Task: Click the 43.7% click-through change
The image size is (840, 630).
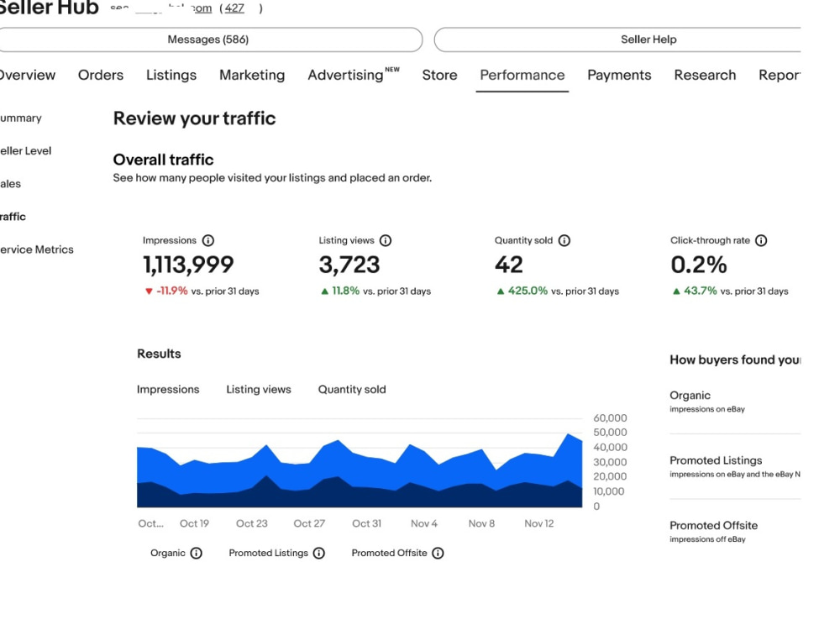Action: point(701,291)
